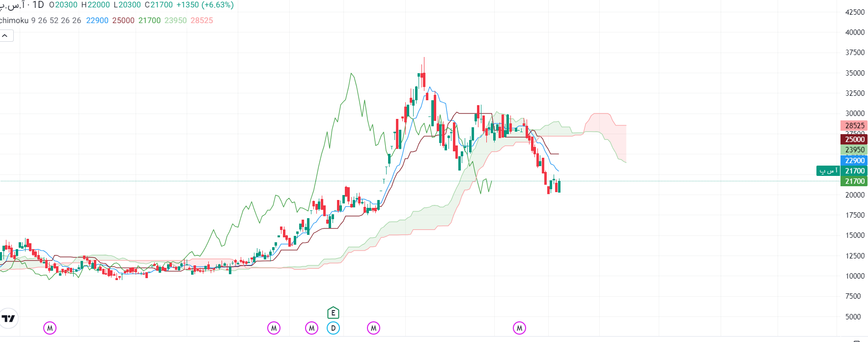Click the 15000 price scale label
The height and width of the screenshot is (342, 868).
tap(855, 235)
